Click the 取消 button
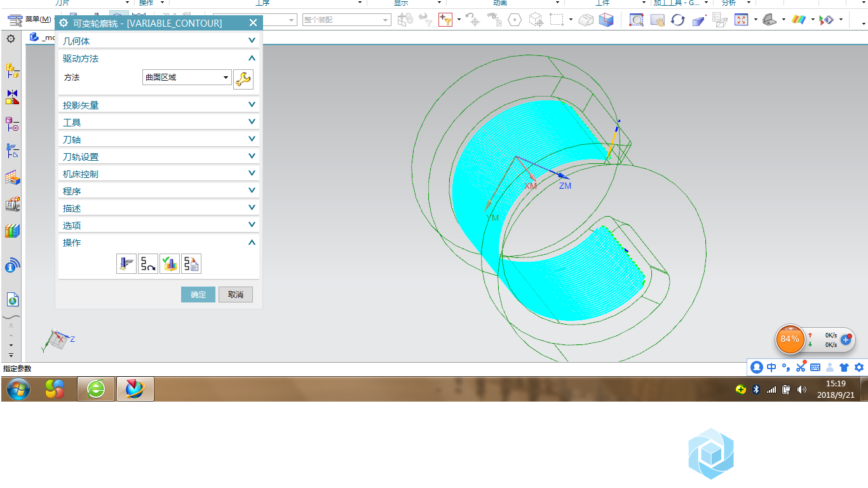This screenshot has width=868, height=488. coord(236,295)
